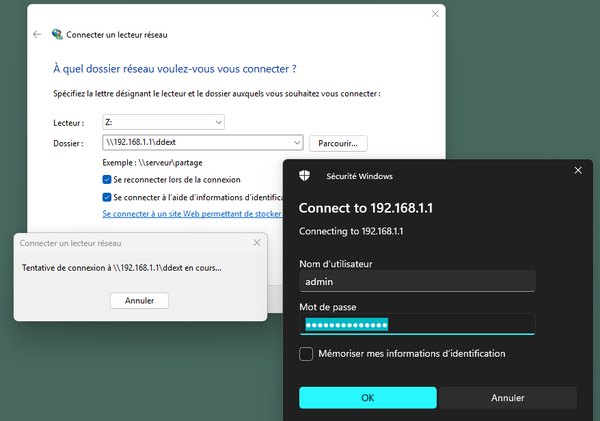Toggle 'Se reconnecter lors de la connexion' checkbox
600x421 pixels.
pyautogui.click(x=108, y=180)
